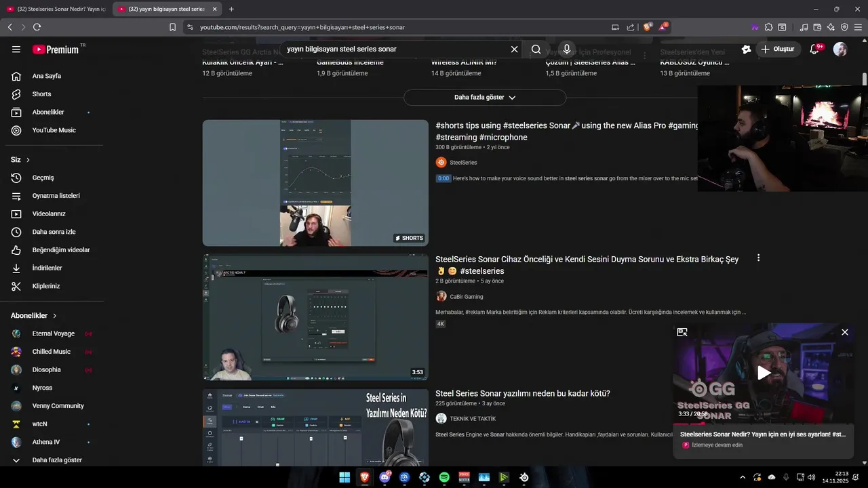
Task: Open the browser extensions puzzle icon
Action: coord(768,27)
